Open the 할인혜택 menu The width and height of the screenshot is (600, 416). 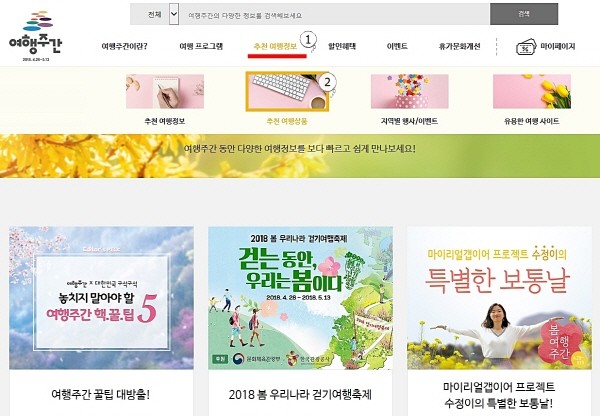coord(342,46)
